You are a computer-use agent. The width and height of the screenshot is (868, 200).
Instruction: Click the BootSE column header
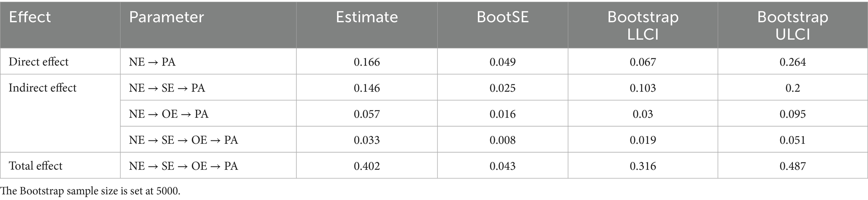(502, 17)
